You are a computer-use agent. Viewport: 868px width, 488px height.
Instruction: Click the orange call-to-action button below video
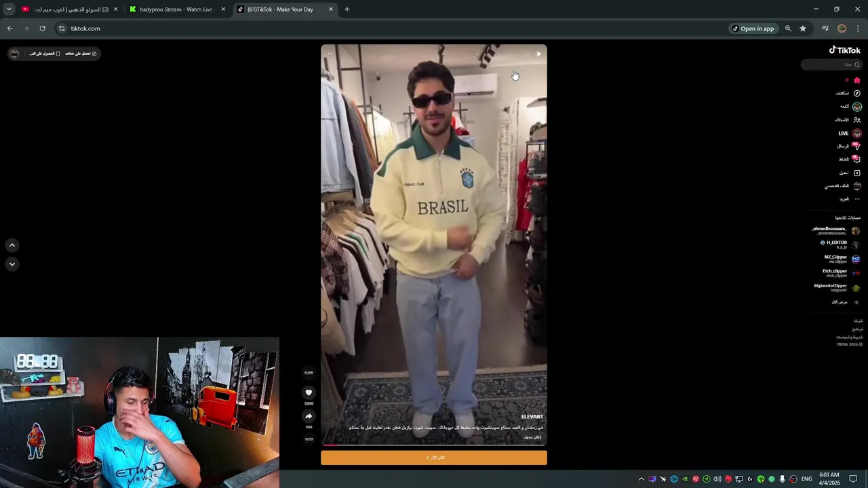point(434,457)
